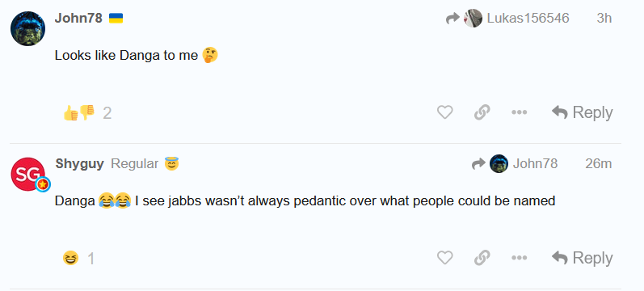Open the 3h timestamp of John78's post

604,18
